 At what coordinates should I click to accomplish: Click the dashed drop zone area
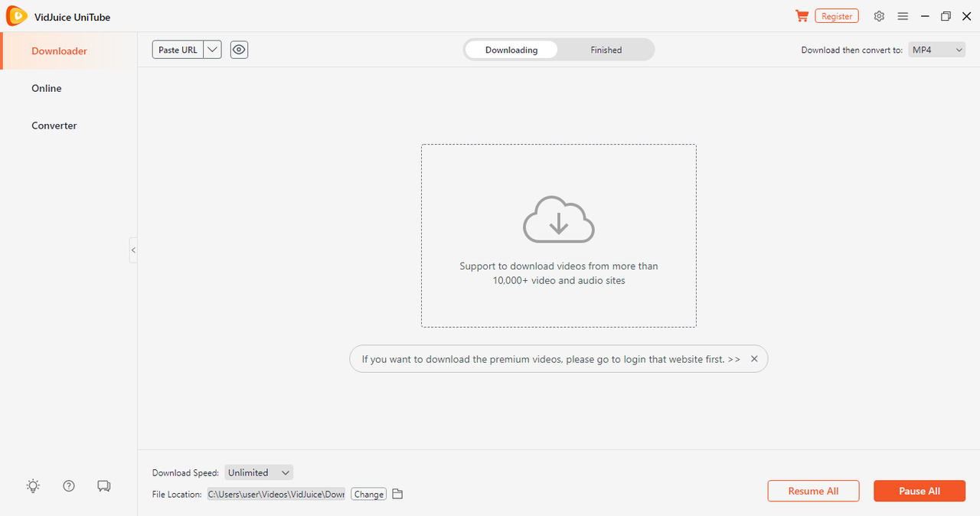(559, 236)
